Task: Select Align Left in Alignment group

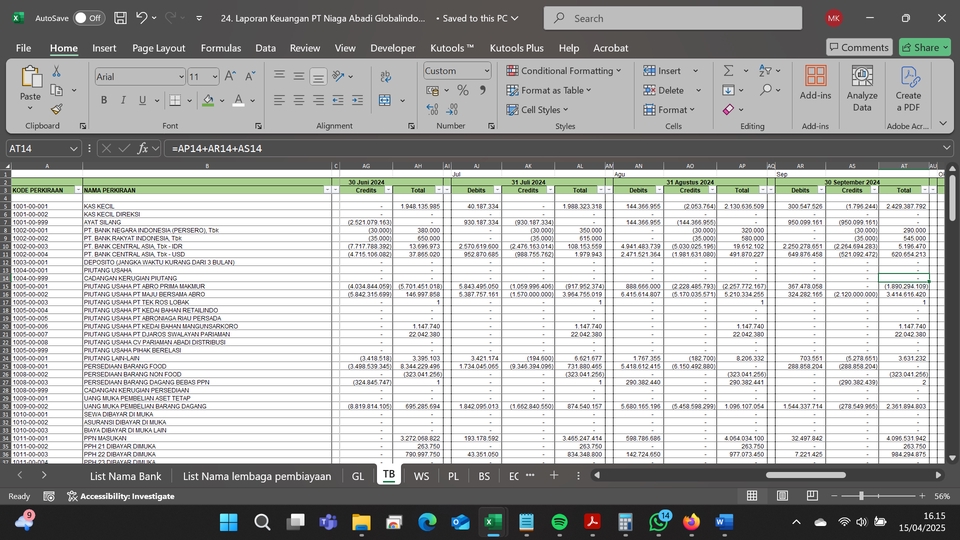Action: pyautogui.click(x=279, y=100)
